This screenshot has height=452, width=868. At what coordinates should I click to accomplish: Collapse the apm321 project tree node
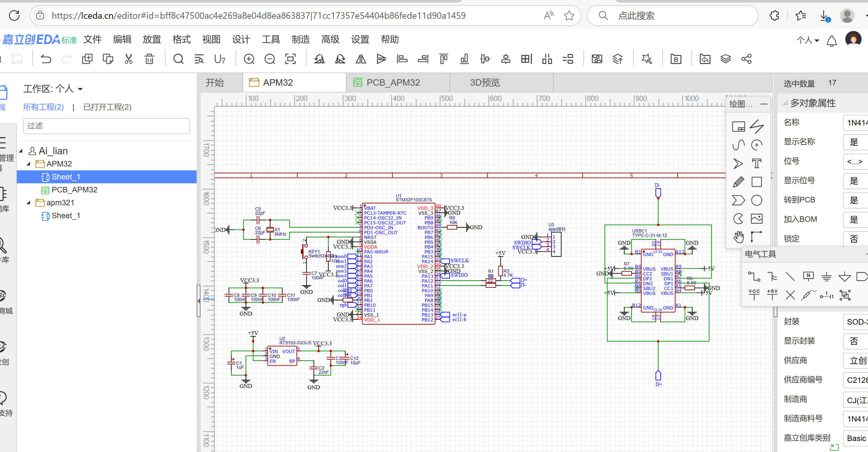pos(29,203)
